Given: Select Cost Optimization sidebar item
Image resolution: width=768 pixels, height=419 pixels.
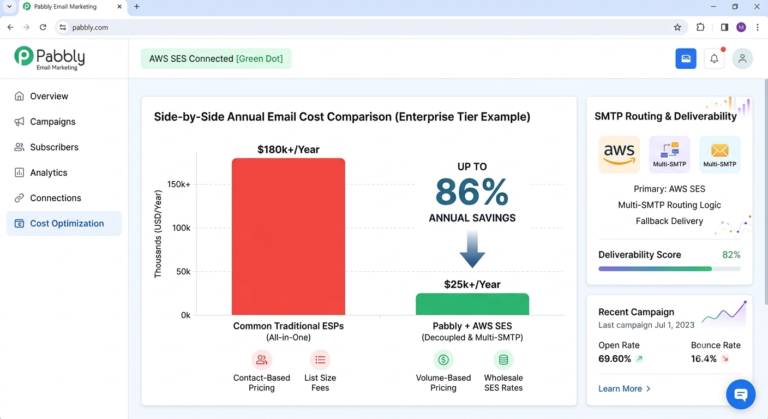Looking at the screenshot, I should click(x=64, y=223).
